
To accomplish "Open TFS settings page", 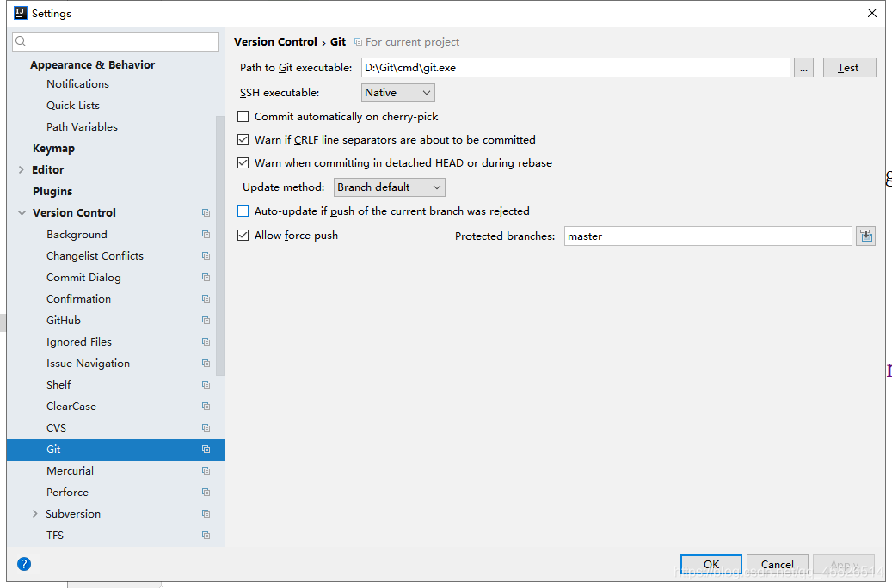I will coord(55,535).
